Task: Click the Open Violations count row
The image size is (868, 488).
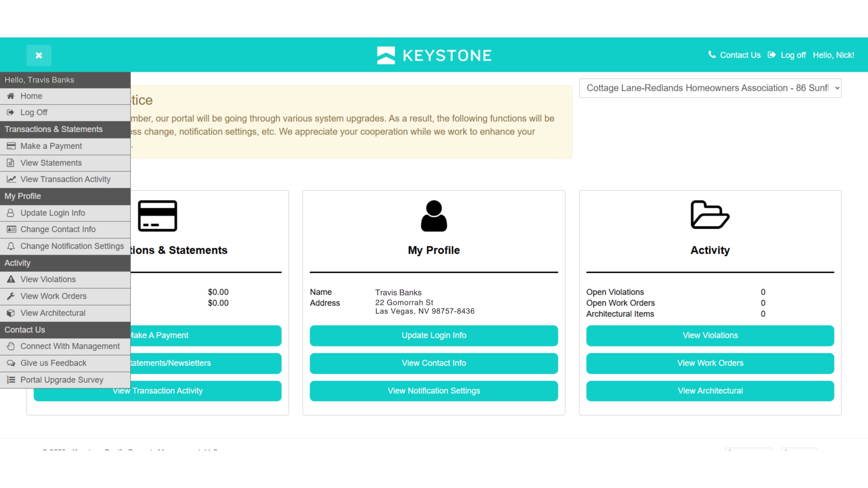Action: click(676, 292)
